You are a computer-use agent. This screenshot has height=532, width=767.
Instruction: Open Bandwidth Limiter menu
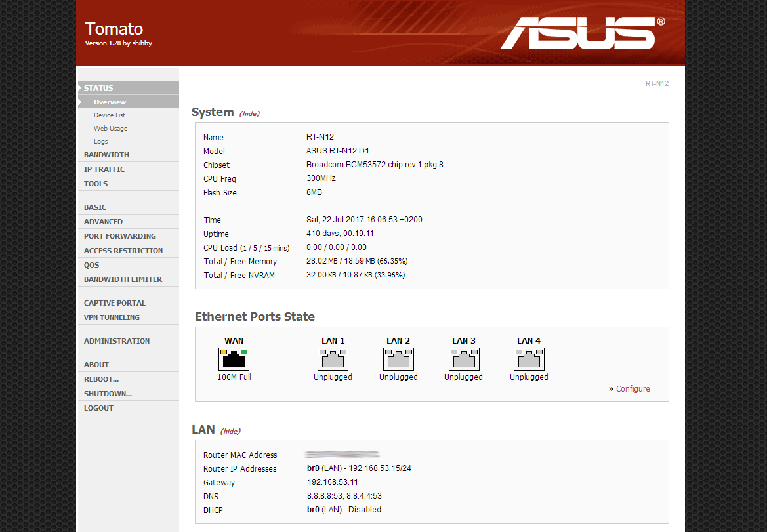pos(129,279)
